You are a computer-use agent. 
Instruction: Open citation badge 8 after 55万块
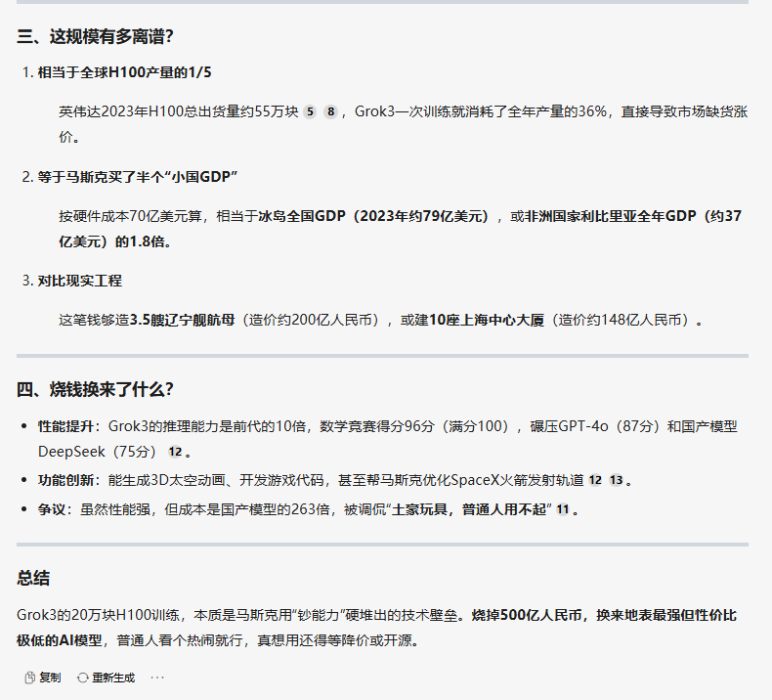tap(331, 111)
